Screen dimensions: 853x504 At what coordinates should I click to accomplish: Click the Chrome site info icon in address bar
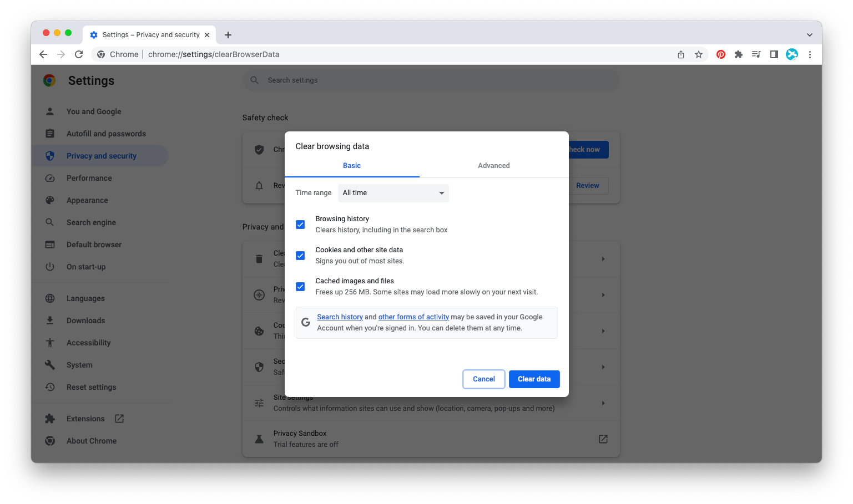[x=101, y=54]
